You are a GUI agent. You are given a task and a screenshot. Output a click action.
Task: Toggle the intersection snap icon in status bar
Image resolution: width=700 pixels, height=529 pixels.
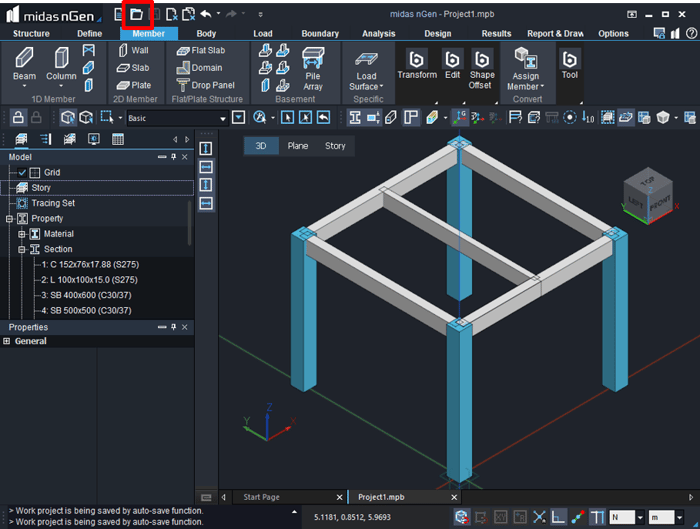click(539, 517)
